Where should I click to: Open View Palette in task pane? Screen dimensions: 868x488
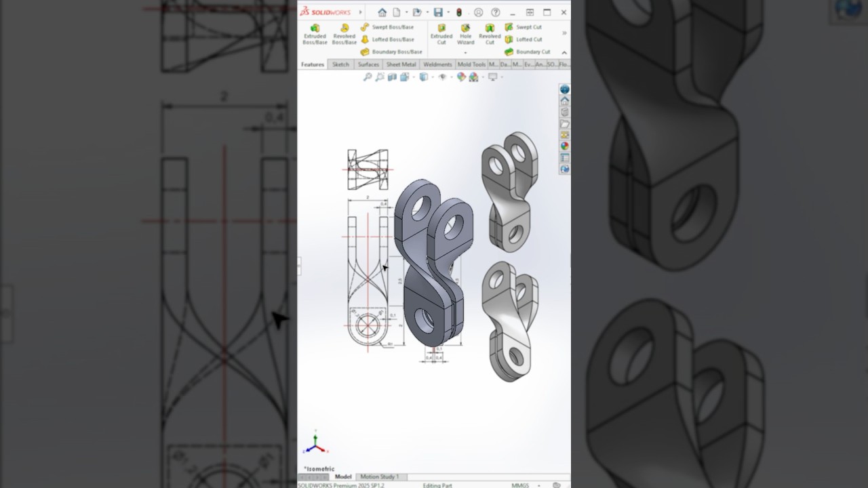pos(564,135)
